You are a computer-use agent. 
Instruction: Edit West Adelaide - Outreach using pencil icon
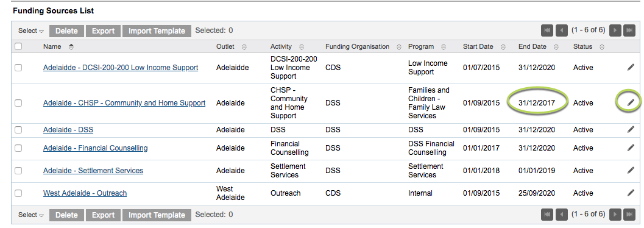tap(631, 193)
